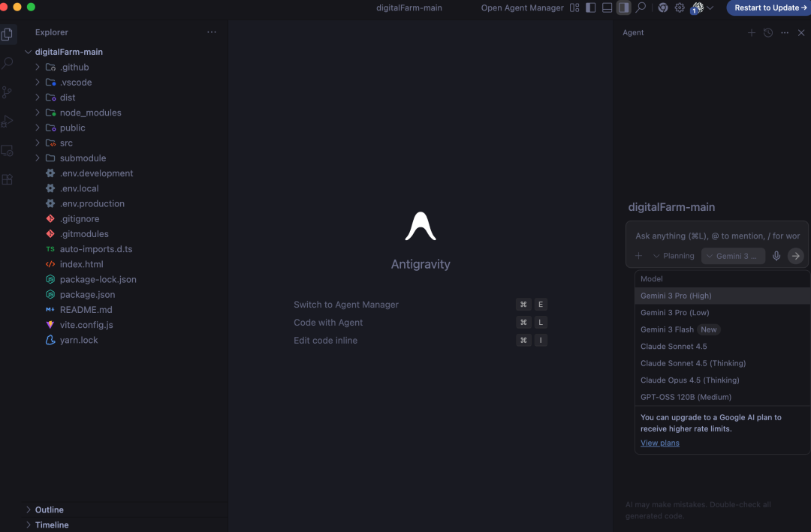Viewport: 811px width, 532px height.
Task: Open the Search view in activity bar
Action: tap(8, 63)
